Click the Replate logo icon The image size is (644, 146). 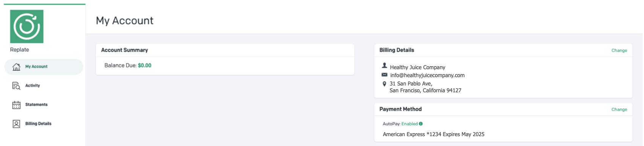tap(27, 26)
